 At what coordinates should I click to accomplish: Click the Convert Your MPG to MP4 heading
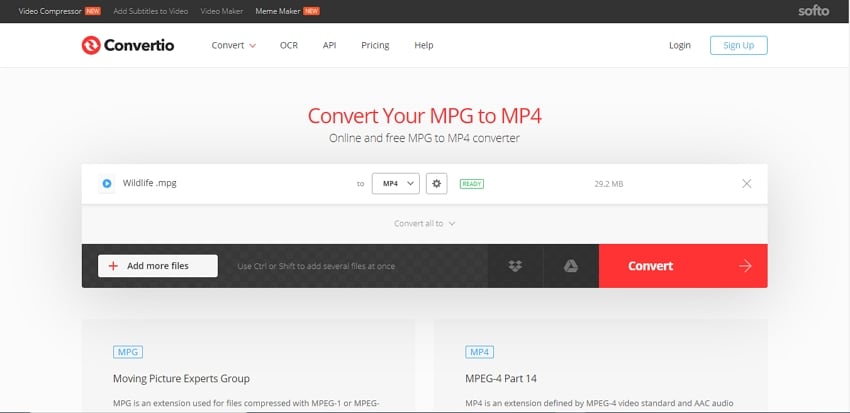(x=424, y=115)
